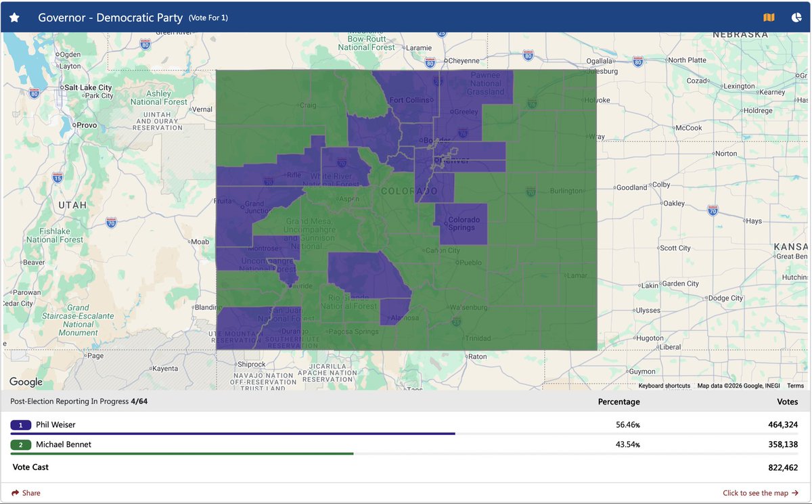Click purple number 1 badge for Weiser
Viewport: 812px width, 504px height.
[20, 425]
